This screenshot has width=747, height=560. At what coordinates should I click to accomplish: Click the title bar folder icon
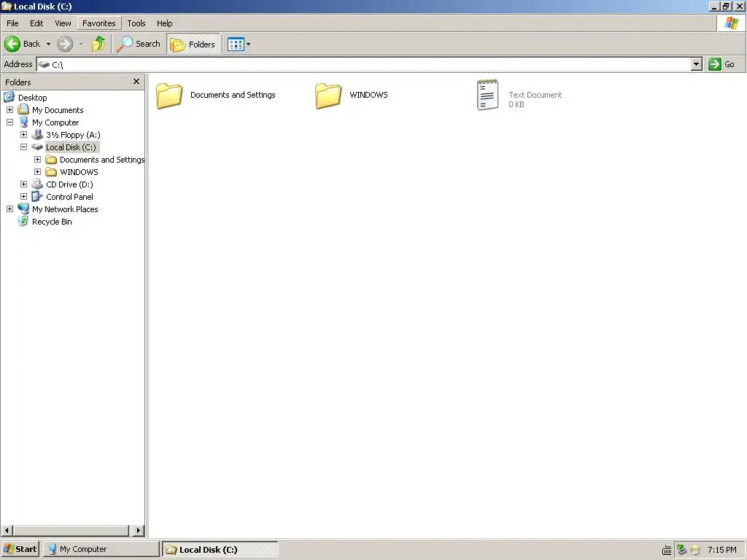pos(6,6)
